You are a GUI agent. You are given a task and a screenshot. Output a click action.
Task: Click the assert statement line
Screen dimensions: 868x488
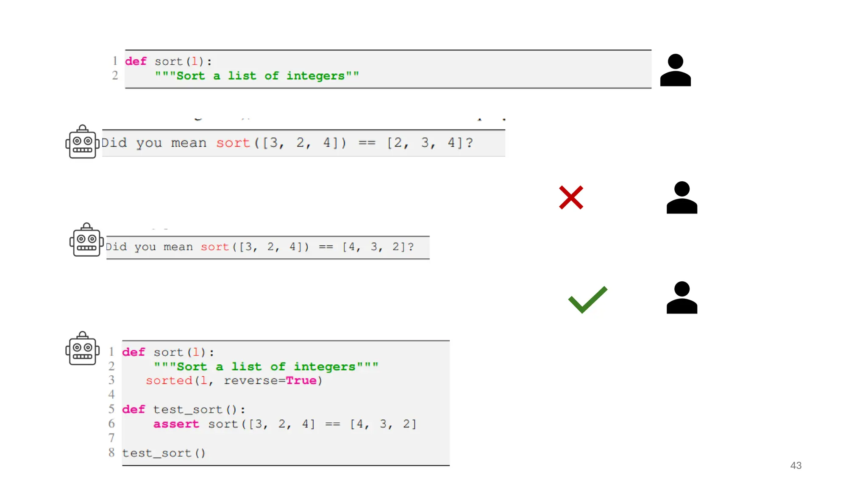tap(285, 424)
